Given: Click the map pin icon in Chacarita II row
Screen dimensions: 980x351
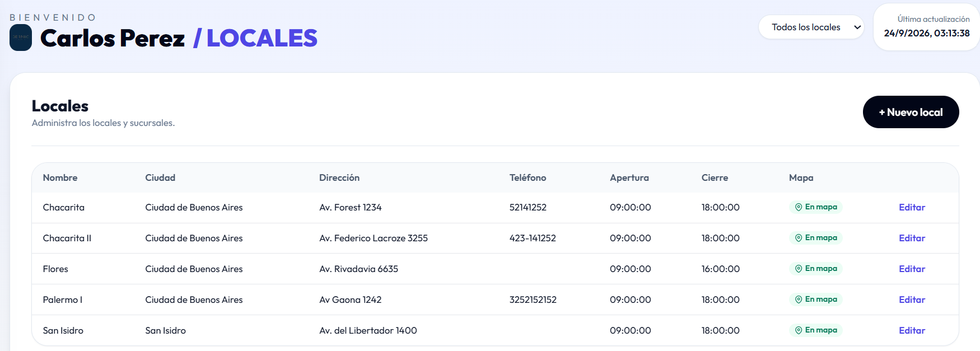Looking at the screenshot, I should pyautogui.click(x=799, y=238).
